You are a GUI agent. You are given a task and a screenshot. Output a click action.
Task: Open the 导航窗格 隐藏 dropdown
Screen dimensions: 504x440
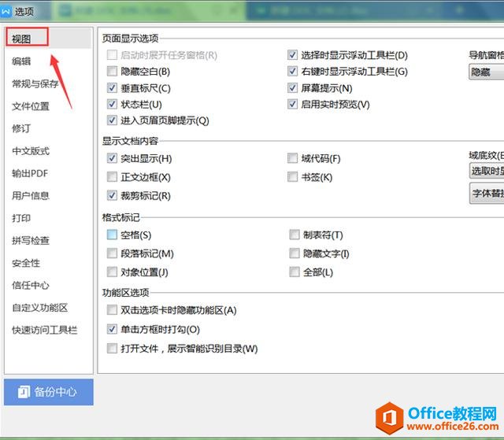[x=487, y=72]
